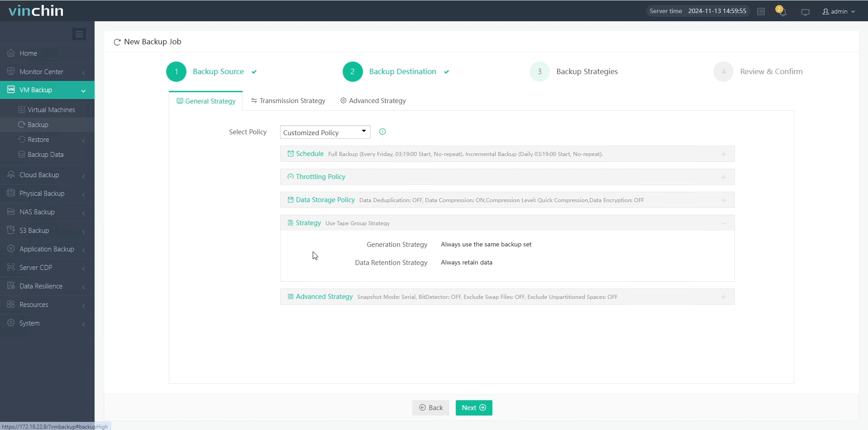Click the Server CDP sidebar icon
Image resolution: width=868 pixels, height=430 pixels.
(x=11, y=267)
